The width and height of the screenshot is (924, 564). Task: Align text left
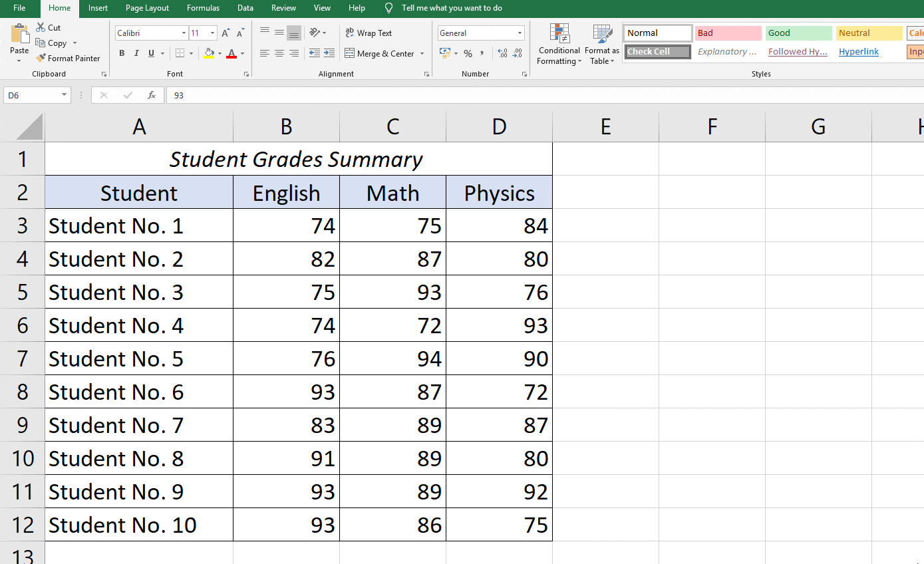tap(265, 53)
